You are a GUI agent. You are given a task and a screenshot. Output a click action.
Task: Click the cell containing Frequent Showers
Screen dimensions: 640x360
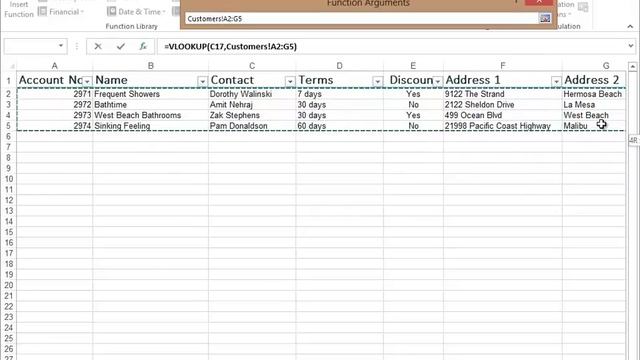[x=150, y=94]
